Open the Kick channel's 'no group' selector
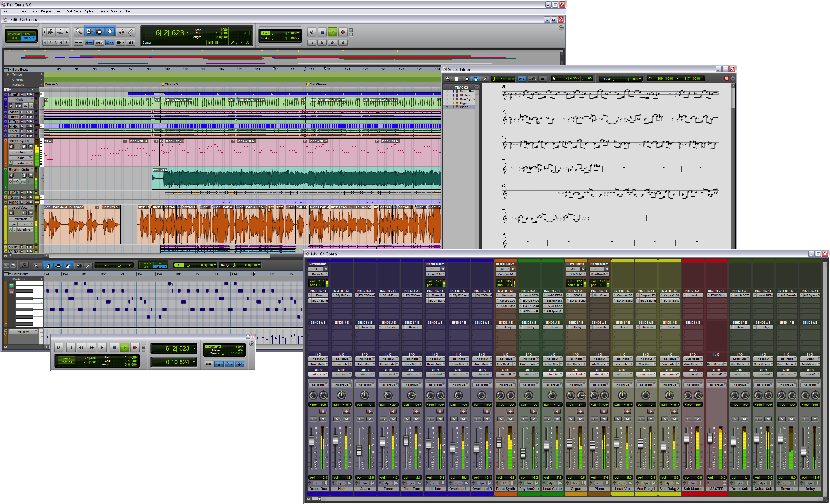This screenshot has width=830, height=504. (x=342, y=385)
